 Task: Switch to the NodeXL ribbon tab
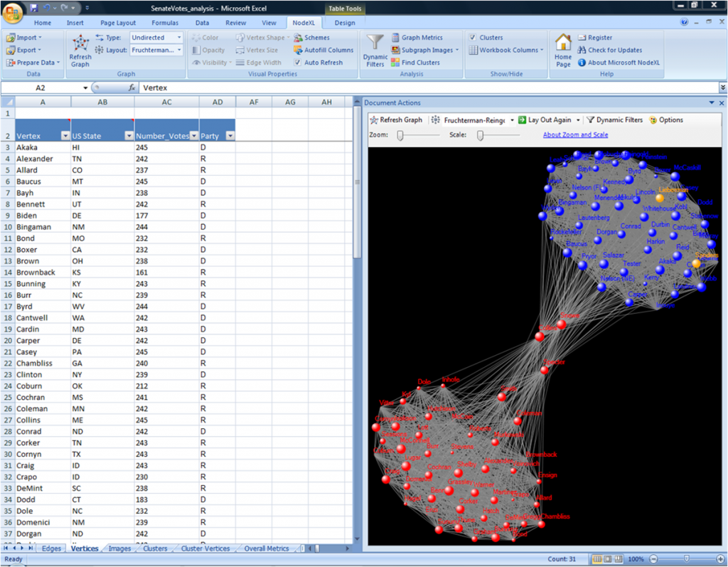pos(304,22)
